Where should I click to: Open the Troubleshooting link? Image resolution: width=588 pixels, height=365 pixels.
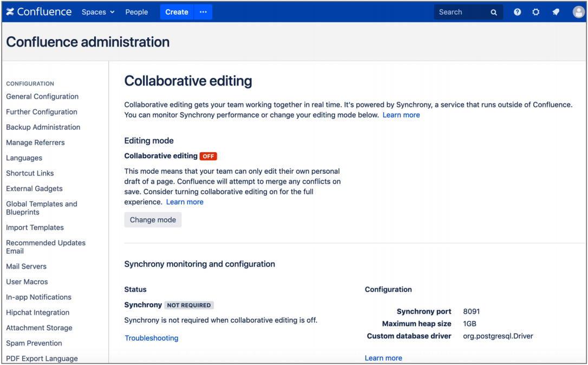(152, 338)
